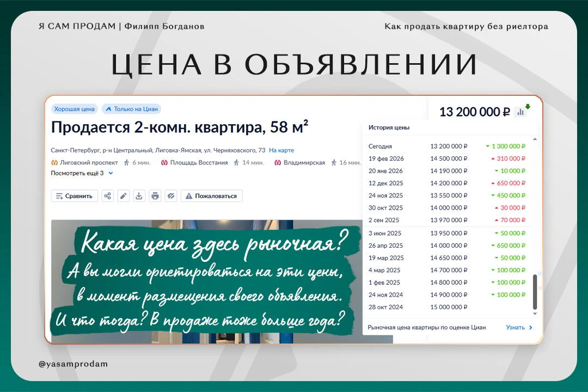Click the @yasamprodam handle
Screen dimensions: 588x392
(x=73, y=364)
